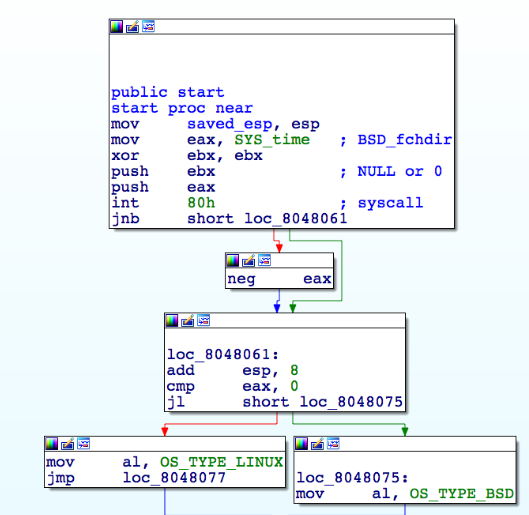Screen dimensions: 529x515
Task: Click pencil edit icon on start block
Action: pyautogui.click(x=133, y=26)
